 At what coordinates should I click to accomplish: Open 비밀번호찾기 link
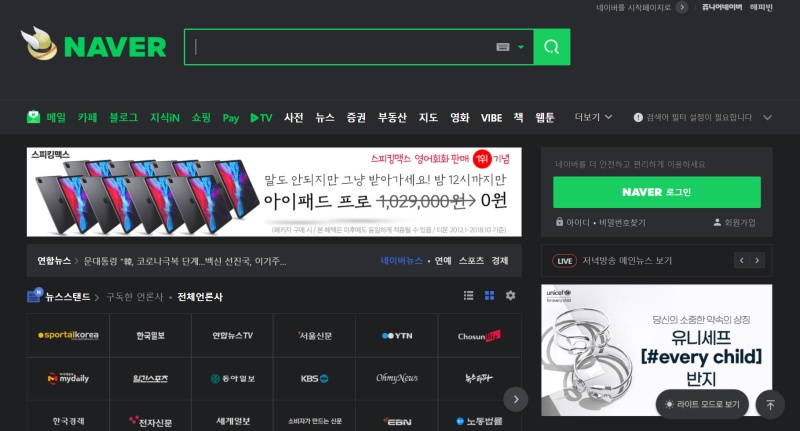pos(622,222)
